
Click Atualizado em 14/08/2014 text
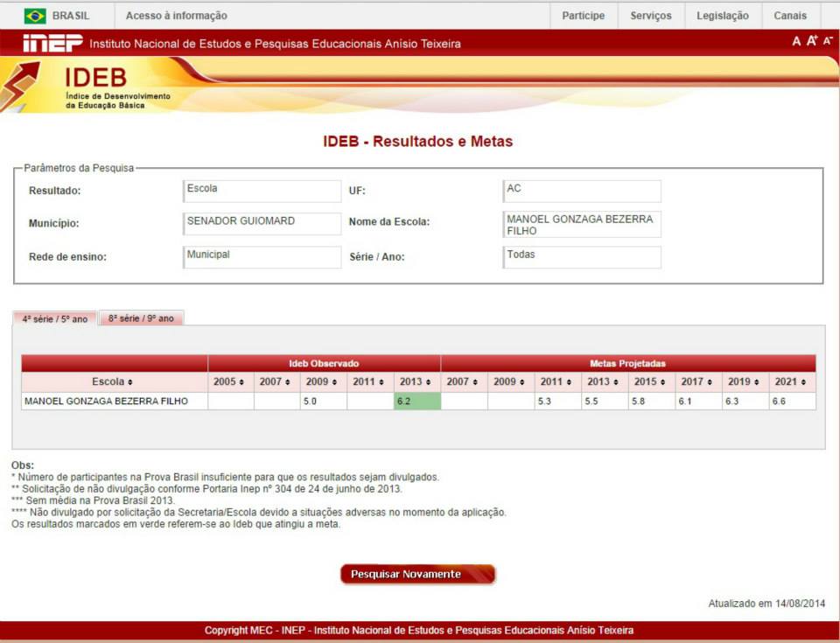[766, 604]
